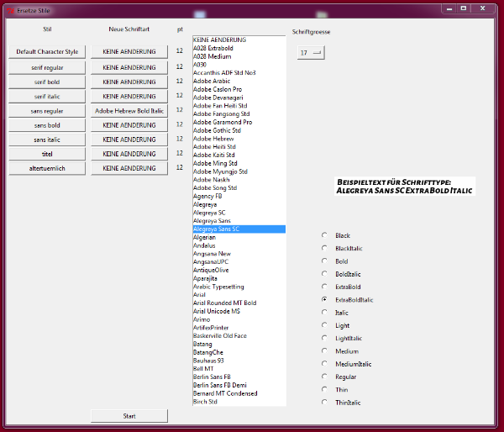The image size is (504, 432).
Task: Click the Adobe Hebrew Bold Italic button
Action: 129,110
